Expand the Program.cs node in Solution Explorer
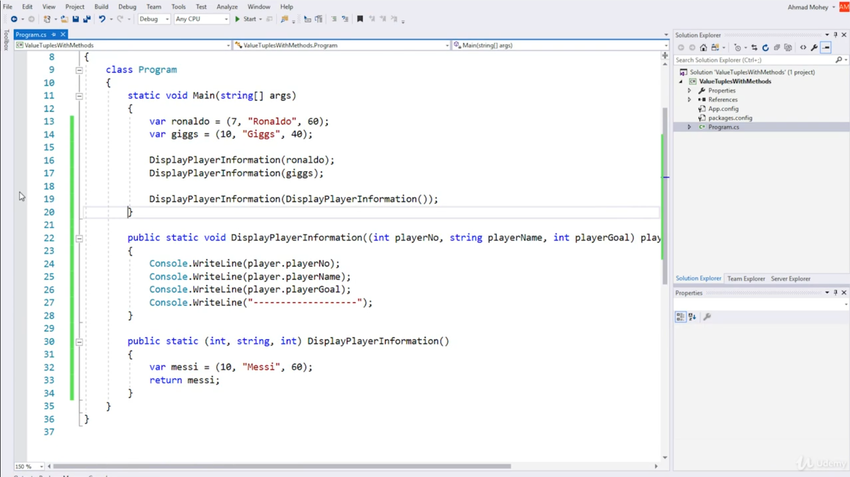850x477 pixels. pos(690,127)
